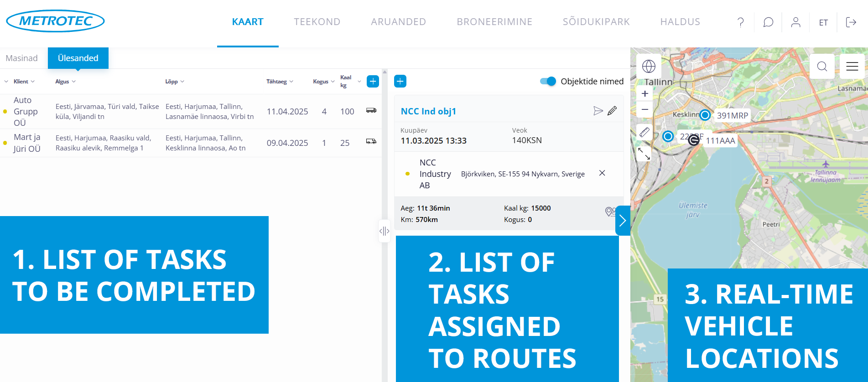868x382 pixels.
Task: Click the panel resize splitter handle
Action: pos(385,231)
